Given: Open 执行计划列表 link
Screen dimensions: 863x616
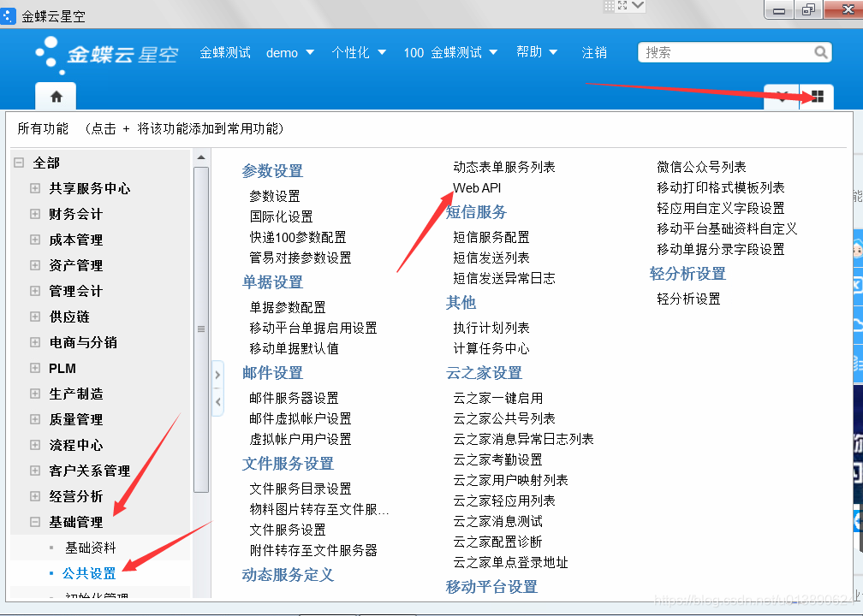Looking at the screenshot, I should [x=491, y=329].
